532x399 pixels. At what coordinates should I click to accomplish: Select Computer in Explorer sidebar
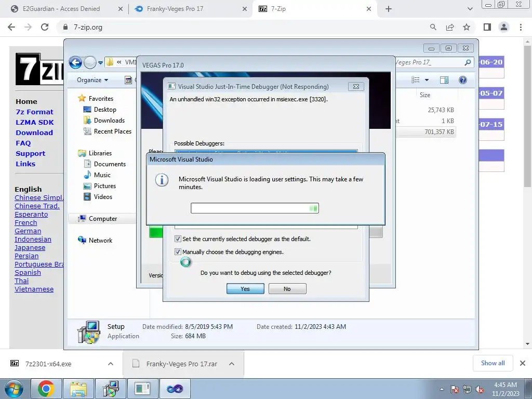point(103,219)
